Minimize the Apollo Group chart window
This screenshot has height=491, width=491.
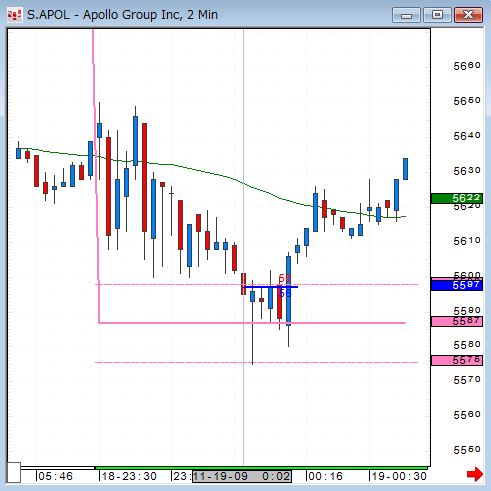(406, 15)
